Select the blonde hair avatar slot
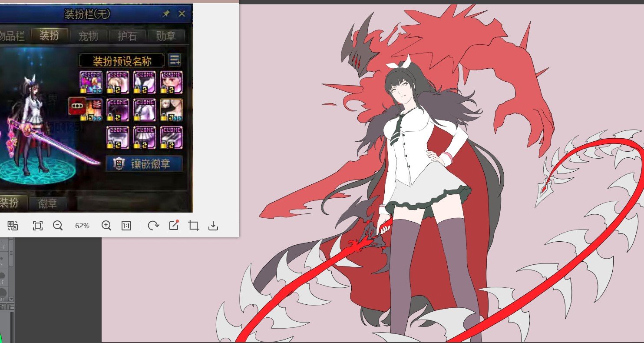The image size is (644, 343). [118, 82]
